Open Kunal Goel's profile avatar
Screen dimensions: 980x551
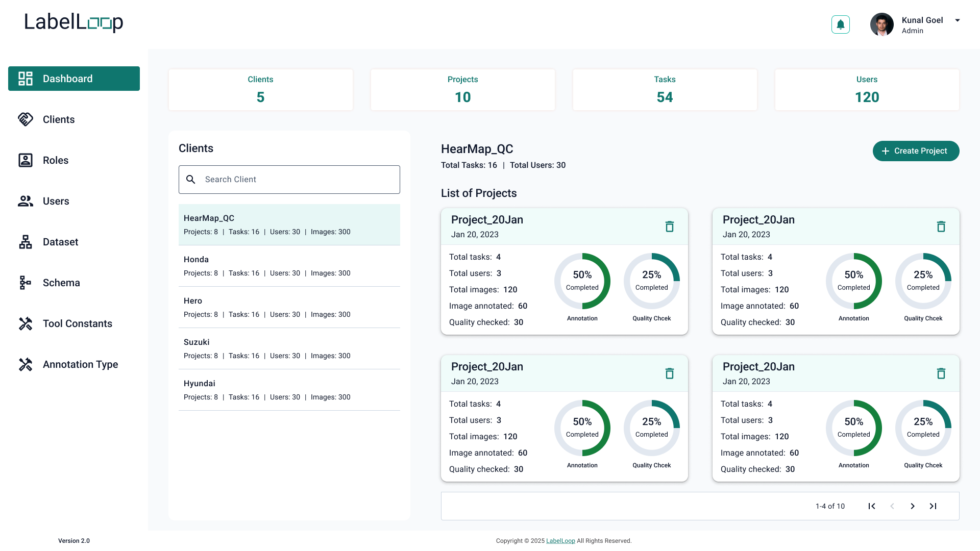click(882, 24)
